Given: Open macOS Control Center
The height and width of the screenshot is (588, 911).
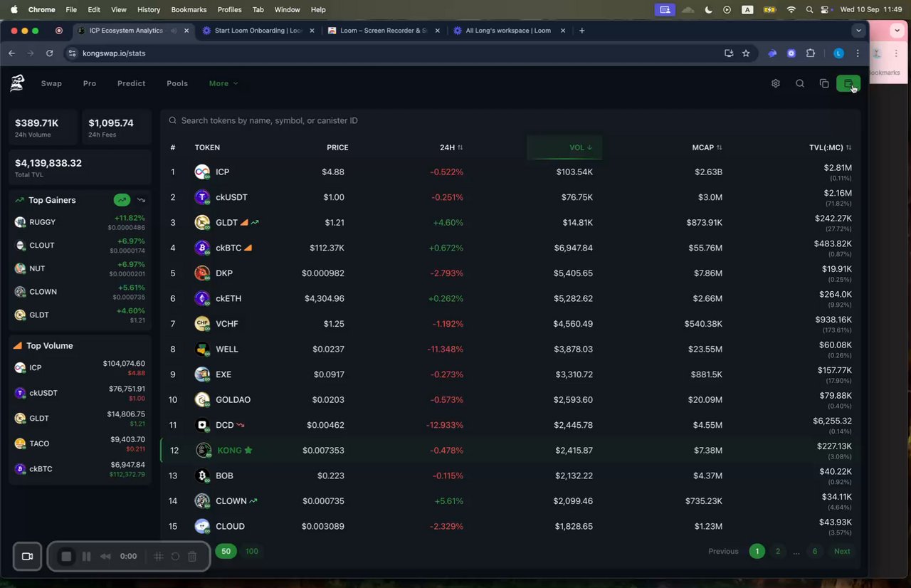Looking at the screenshot, I should click(826, 9).
